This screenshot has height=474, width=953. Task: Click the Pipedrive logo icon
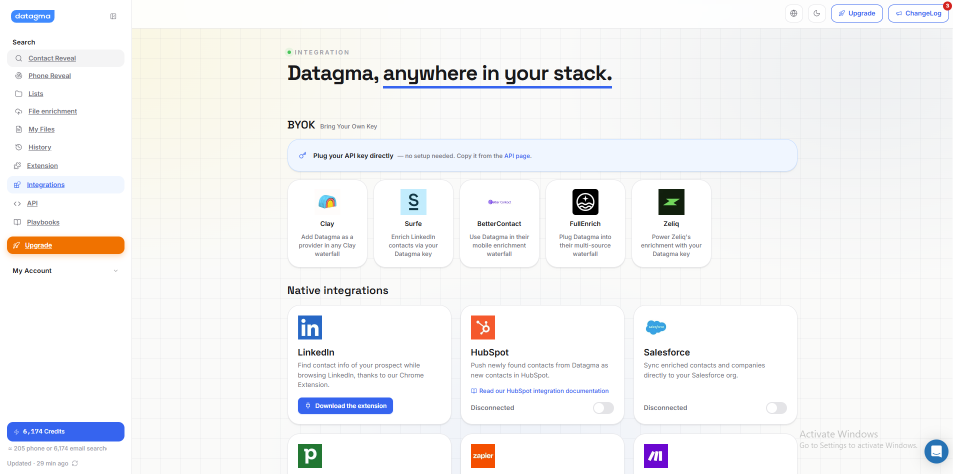(310, 456)
